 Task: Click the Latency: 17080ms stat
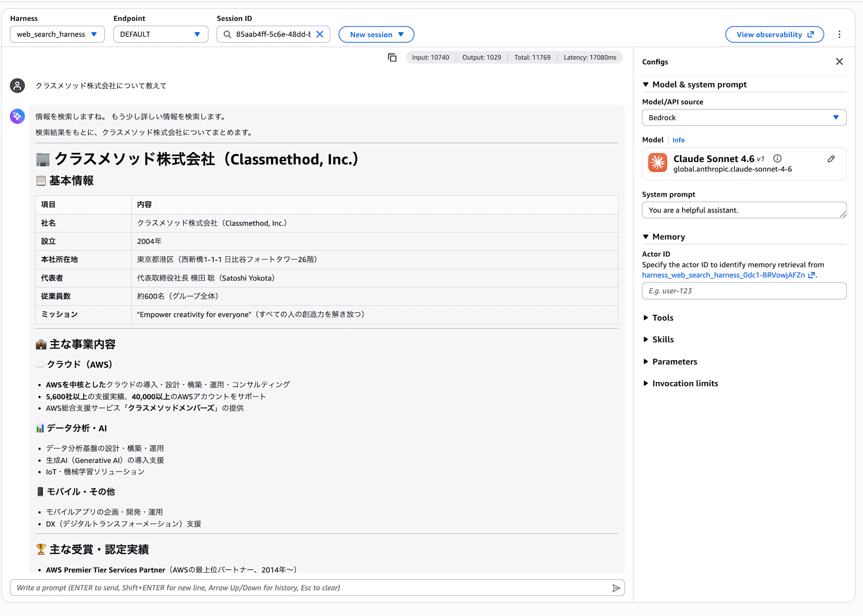pyautogui.click(x=590, y=57)
